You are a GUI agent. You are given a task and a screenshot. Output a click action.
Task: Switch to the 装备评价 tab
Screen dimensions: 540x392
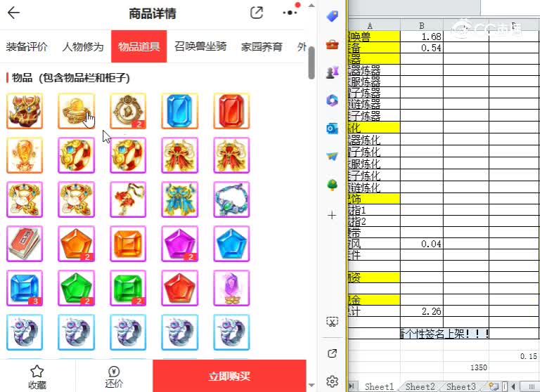pyautogui.click(x=27, y=46)
